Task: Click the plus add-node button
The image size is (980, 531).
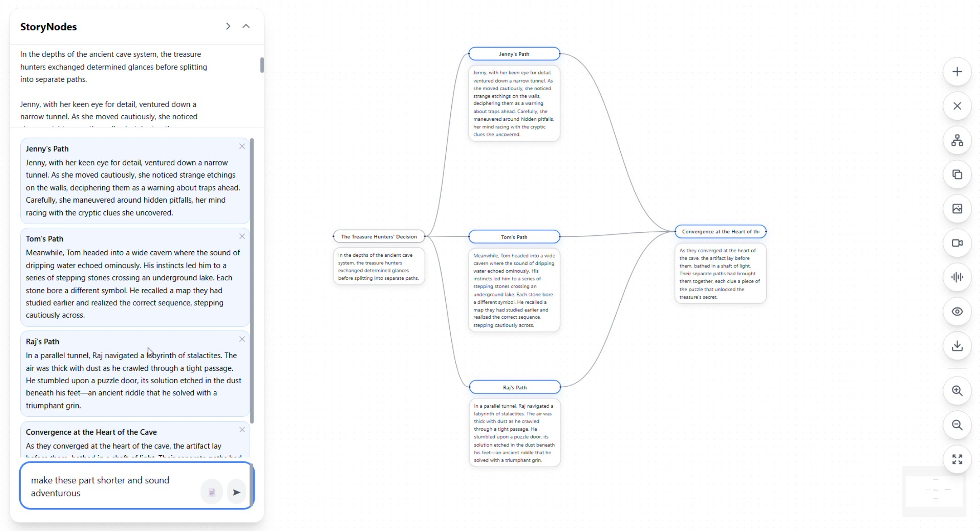Action: [957, 72]
